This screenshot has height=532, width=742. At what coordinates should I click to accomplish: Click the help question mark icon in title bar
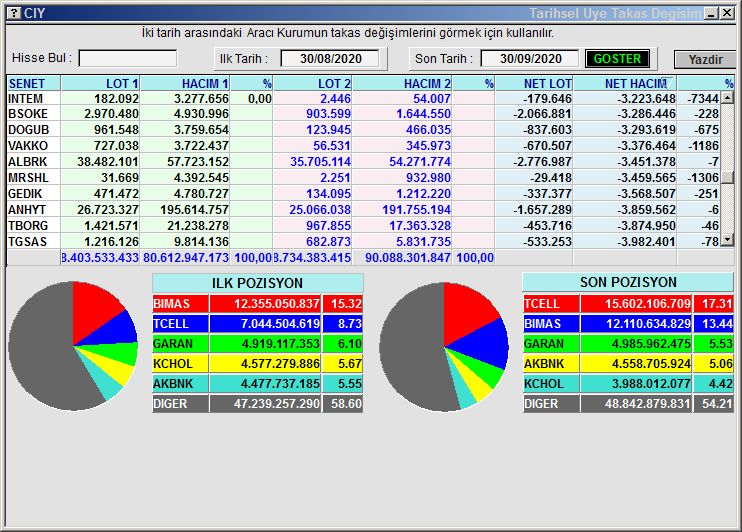(15, 13)
